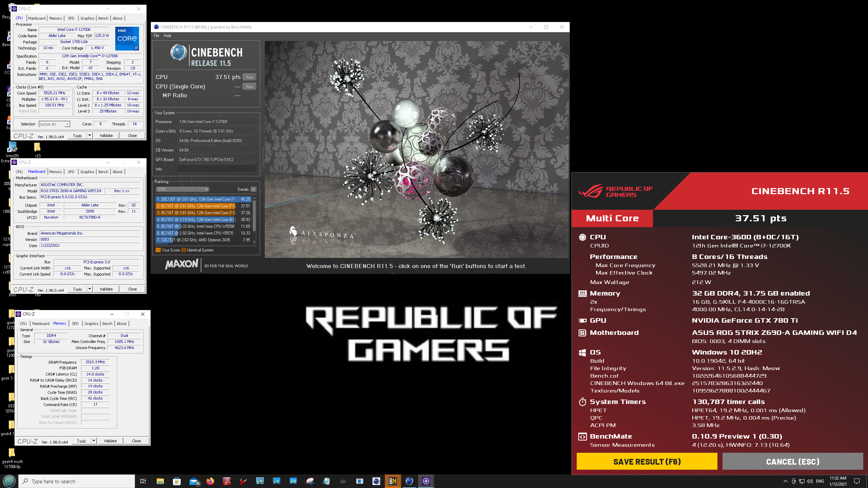
Task: Open Task View on the taskbar
Action: pos(143,481)
